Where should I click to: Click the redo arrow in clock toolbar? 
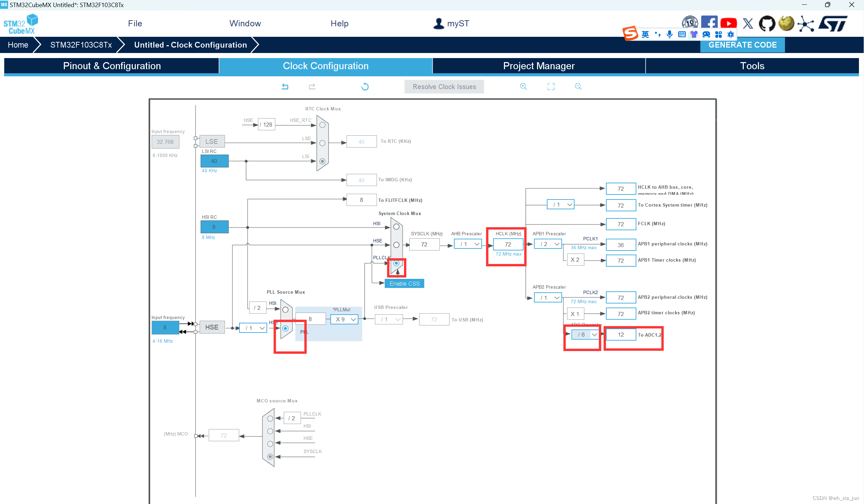tap(312, 87)
